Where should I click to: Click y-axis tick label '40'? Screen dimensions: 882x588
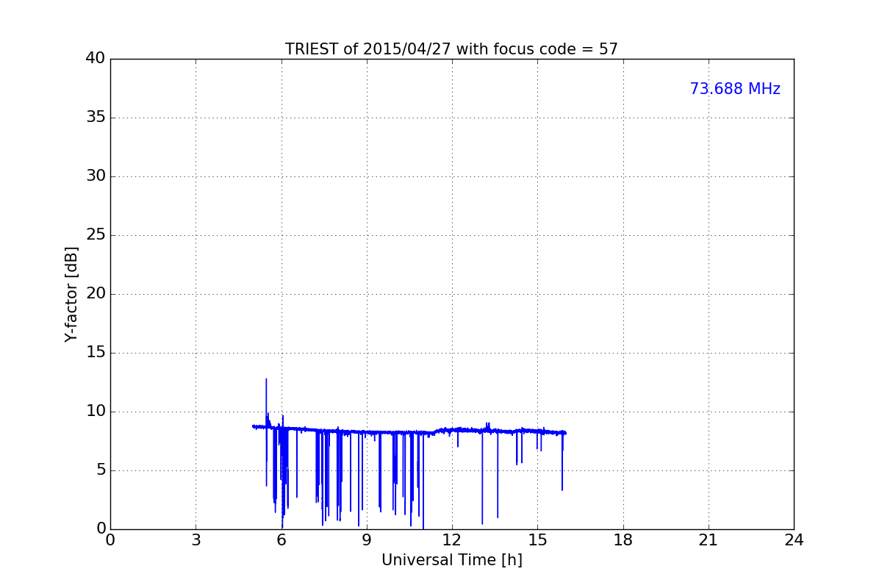click(96, 59)
